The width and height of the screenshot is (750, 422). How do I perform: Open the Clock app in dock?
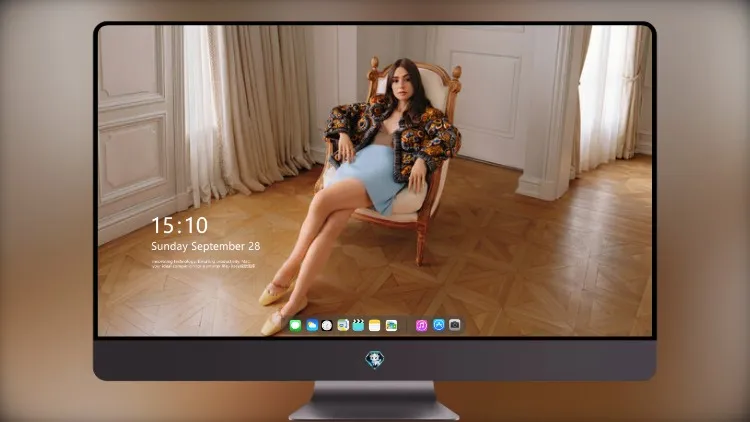(327, 325)
